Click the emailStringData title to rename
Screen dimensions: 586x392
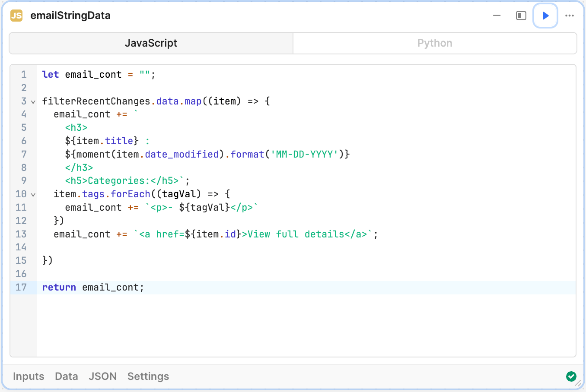click(70, 16)
